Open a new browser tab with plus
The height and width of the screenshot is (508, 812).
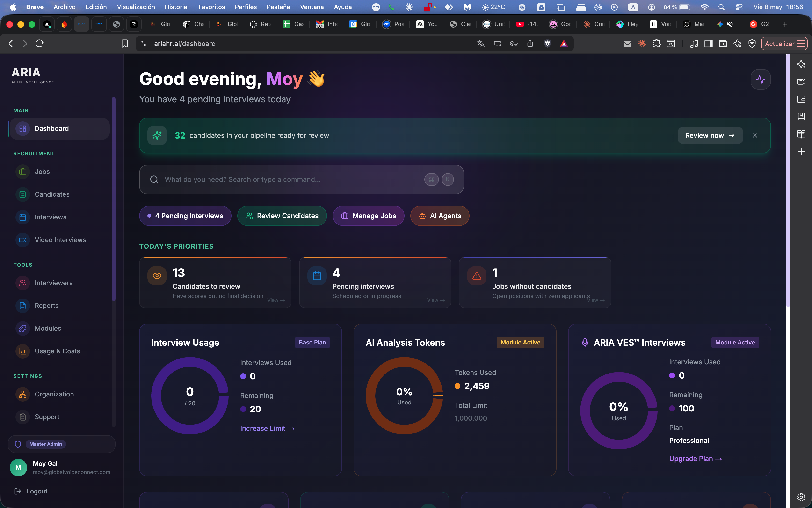click(x=785, y=24)
